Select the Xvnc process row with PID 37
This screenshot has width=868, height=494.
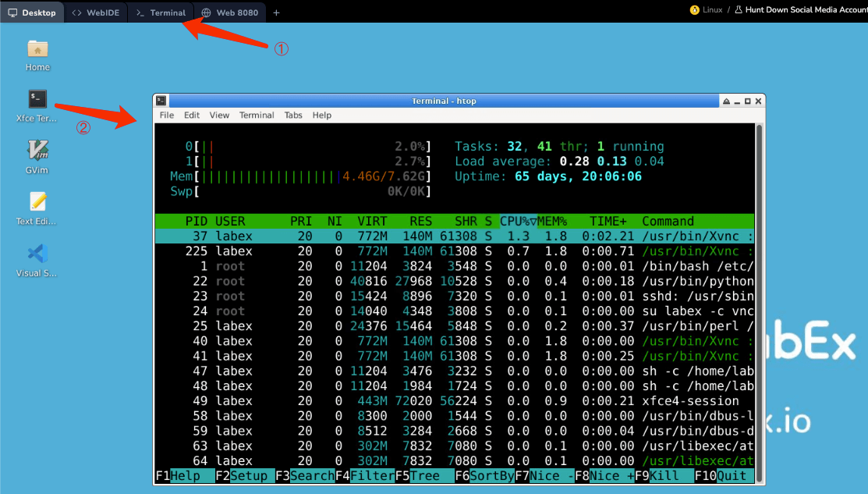tap(390, 236)
